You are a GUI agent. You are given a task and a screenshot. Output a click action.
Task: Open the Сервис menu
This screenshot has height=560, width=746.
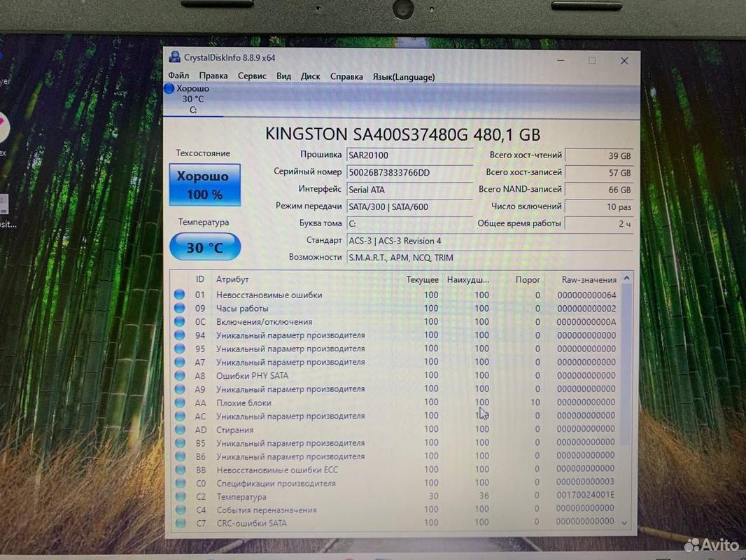[x=251, y=76]
